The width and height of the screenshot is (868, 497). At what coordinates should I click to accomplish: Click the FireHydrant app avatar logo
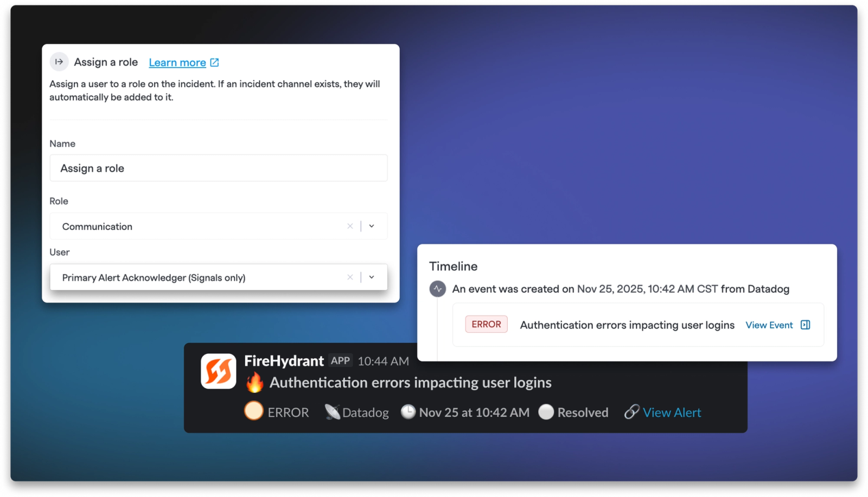[x=219, y=371]
